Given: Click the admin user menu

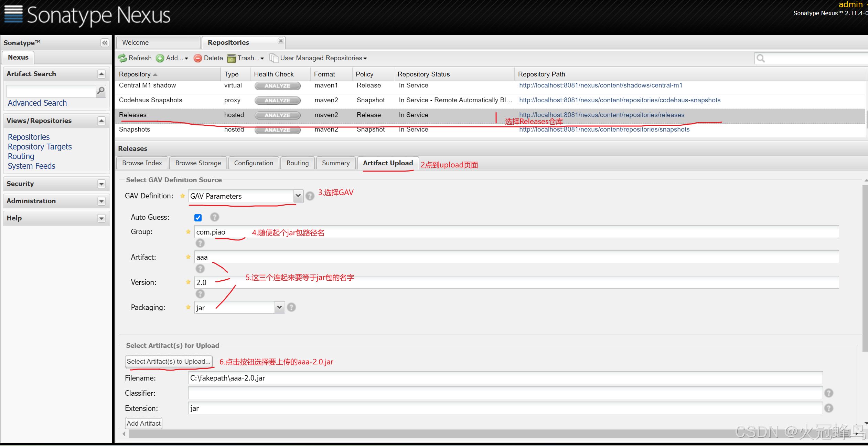Looking at the screenshot, I should pos(853,4).
